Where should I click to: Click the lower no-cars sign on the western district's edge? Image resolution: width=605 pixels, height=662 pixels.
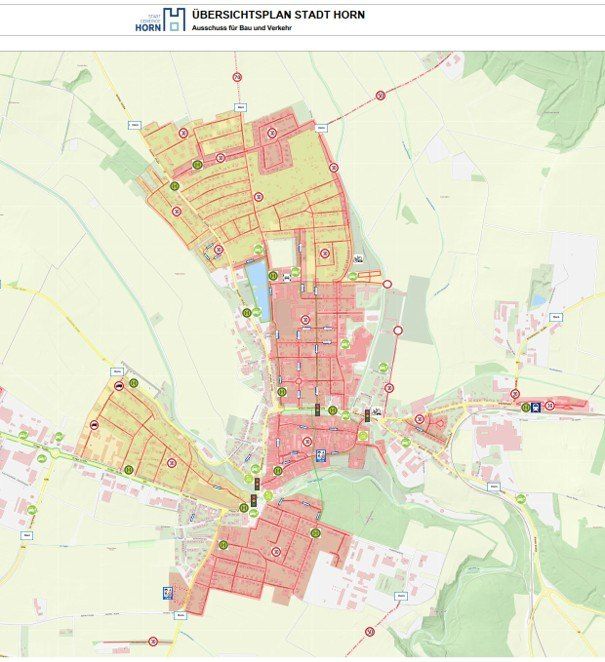click(x=95, y=425)
